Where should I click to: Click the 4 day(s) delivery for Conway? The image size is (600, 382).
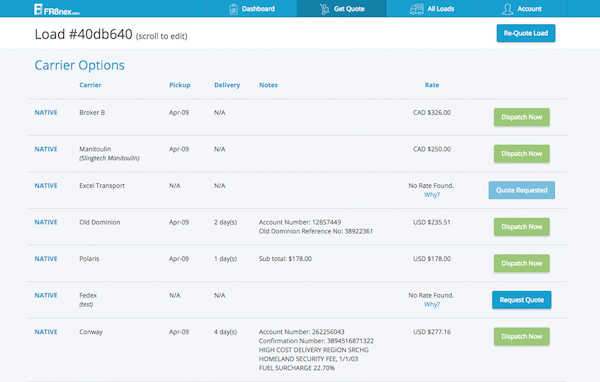(225, 332)
